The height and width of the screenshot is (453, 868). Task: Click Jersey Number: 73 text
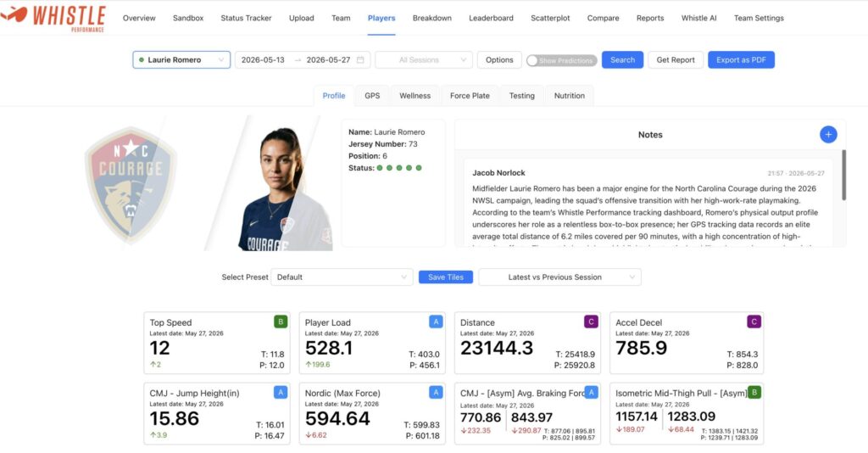pos(383,144)
